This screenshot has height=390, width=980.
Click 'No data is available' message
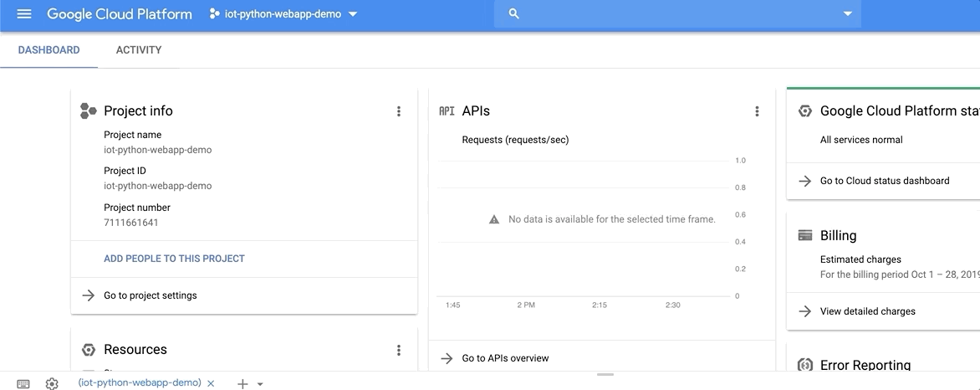coord(612,219)
